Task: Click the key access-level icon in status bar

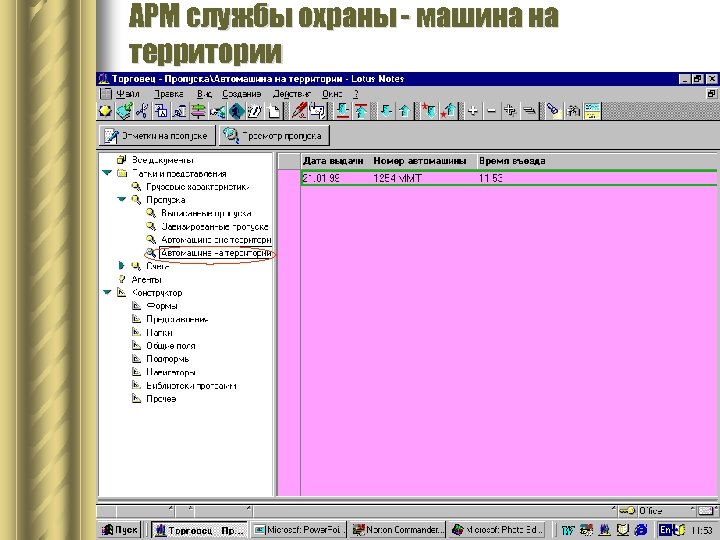Action: (627, 511)
